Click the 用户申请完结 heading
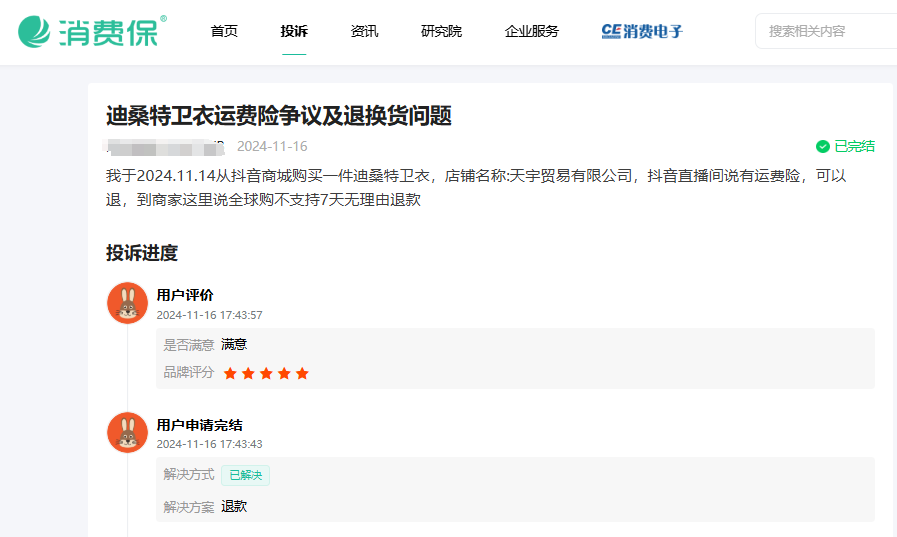The height and width of the screenshot is (537, 897). (199, 425)
